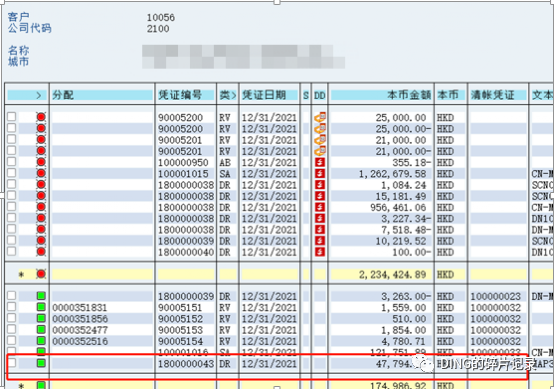Click red status icon for amount 7,518.48-
This screenshot has height=389, width=554.
pos(41,230)
